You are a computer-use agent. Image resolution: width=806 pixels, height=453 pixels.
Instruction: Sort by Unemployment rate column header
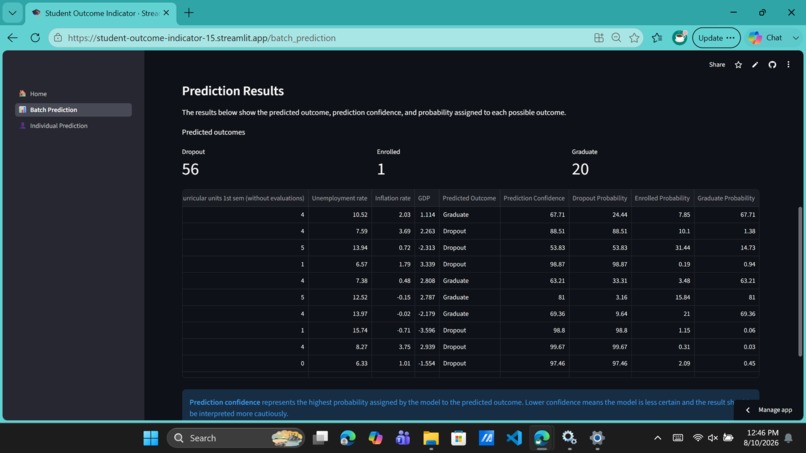coord(339,198)
